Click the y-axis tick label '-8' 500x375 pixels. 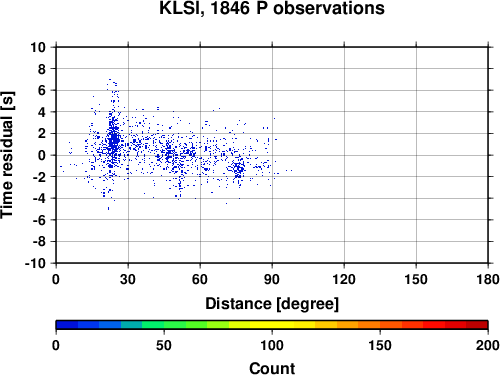(x=39, y=242)
